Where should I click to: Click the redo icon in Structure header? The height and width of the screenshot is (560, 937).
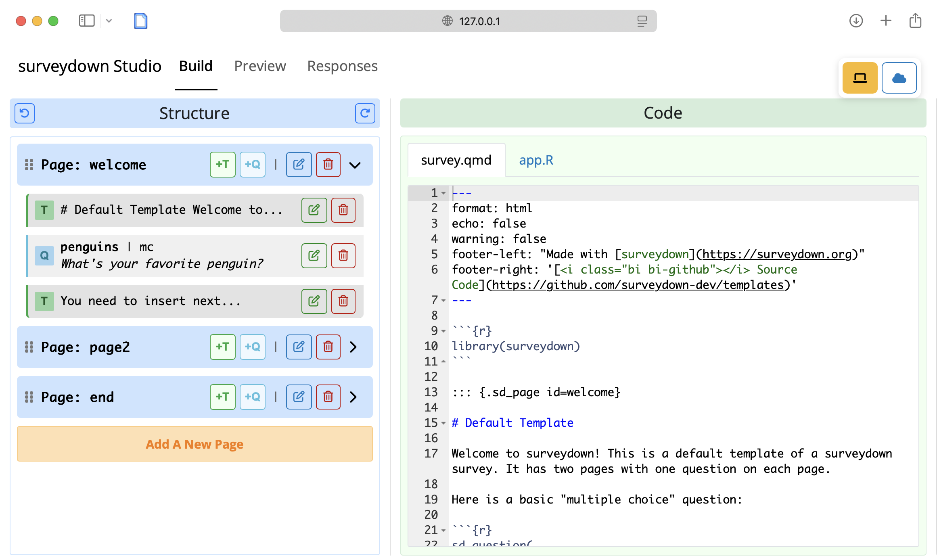pos(365,113)
